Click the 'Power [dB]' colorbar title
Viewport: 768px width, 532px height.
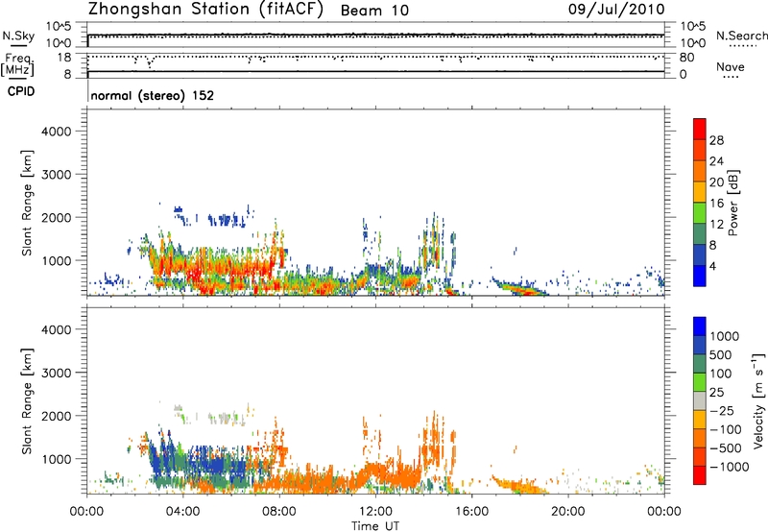(x=732, y=203)
